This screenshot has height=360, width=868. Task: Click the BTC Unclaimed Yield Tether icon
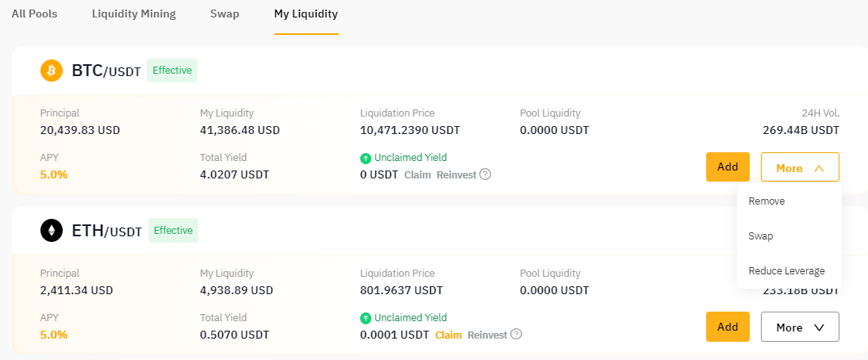[x=365, y=158]
